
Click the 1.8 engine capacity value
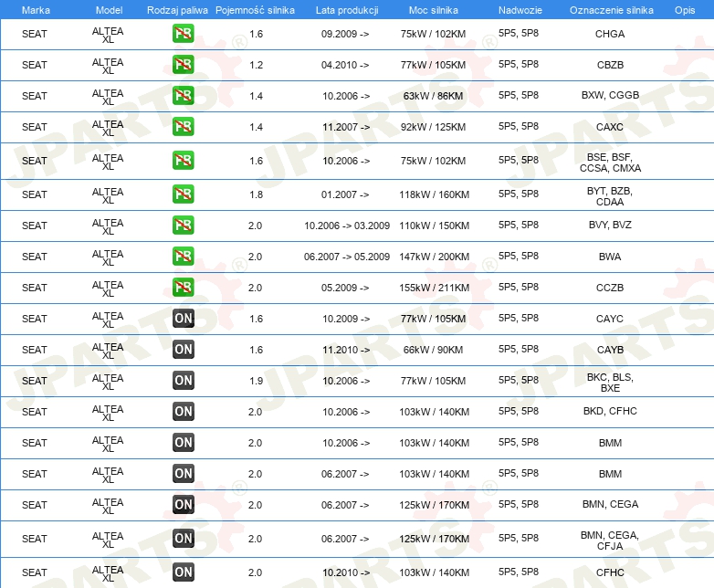(x=256, y=194)
